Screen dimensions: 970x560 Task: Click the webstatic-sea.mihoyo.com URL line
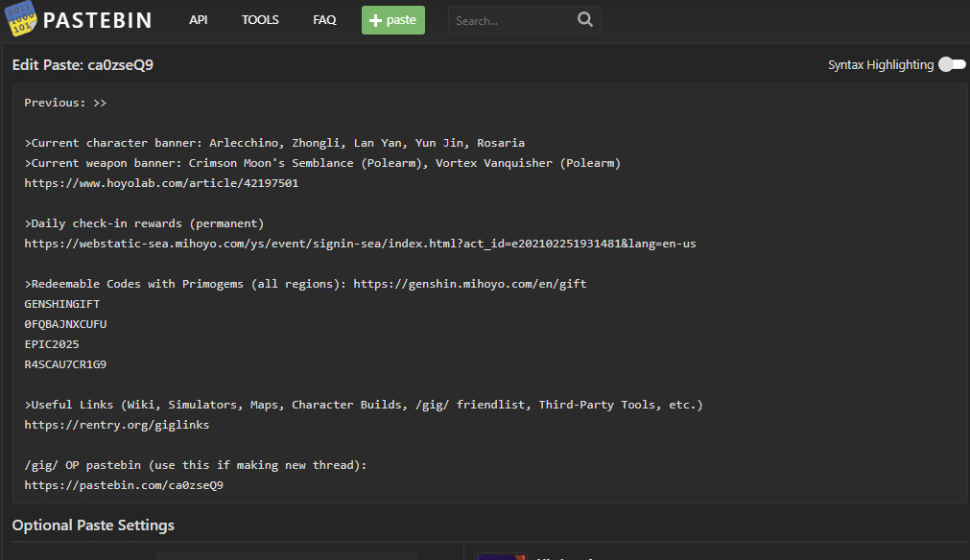(360, 244)
